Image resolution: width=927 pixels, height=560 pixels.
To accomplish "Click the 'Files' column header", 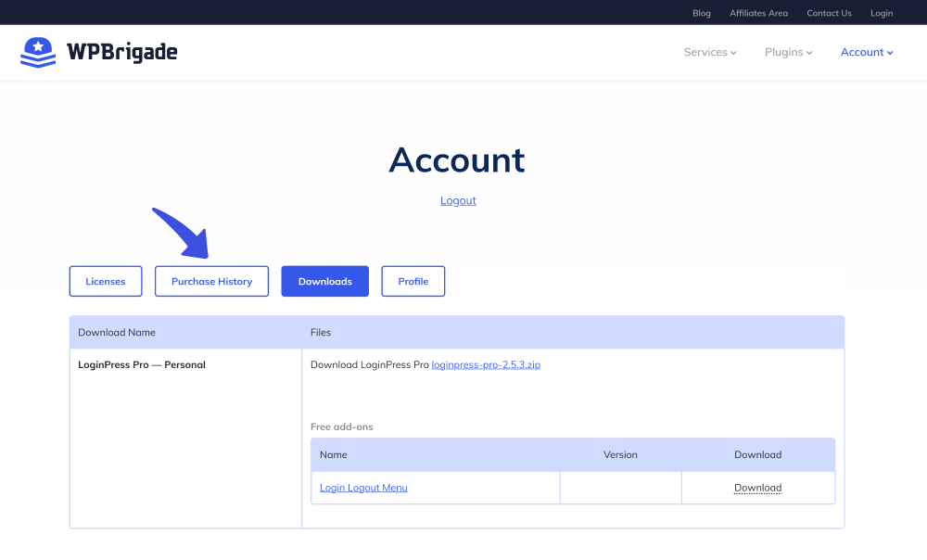I will click(x=321, y=332).
